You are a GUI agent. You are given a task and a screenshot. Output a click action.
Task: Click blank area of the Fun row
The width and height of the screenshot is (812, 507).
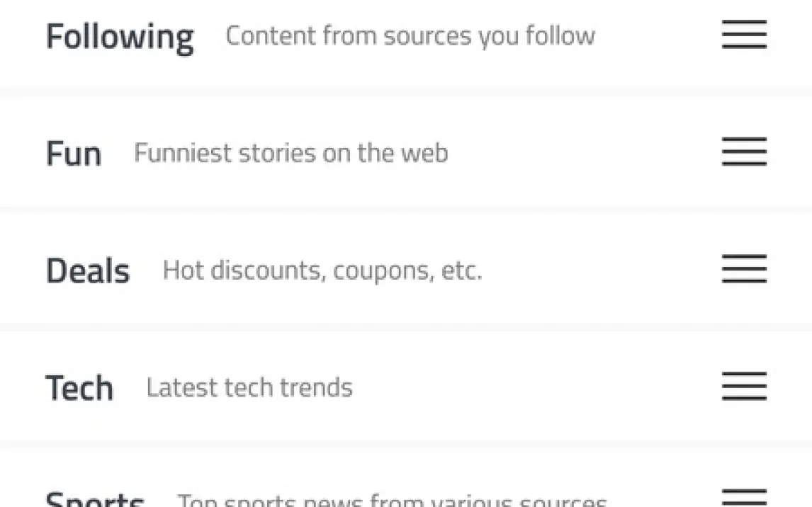pos(581,153)
